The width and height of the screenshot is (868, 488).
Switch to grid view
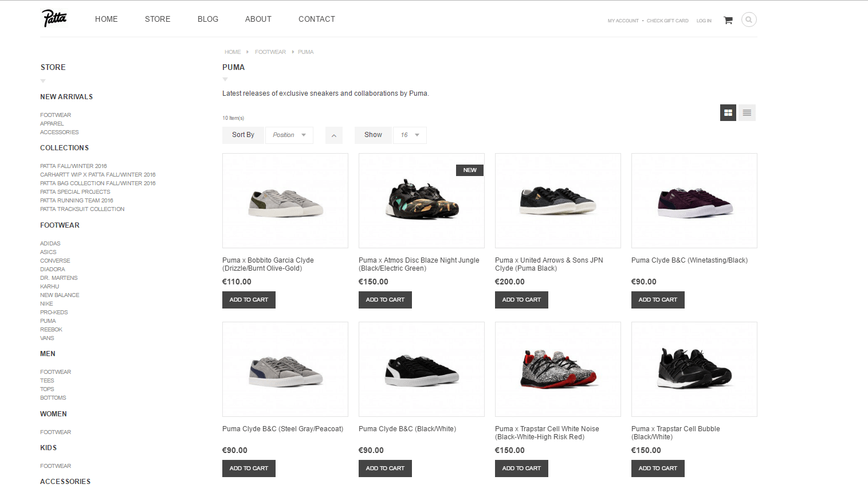(x=728, y=113)
